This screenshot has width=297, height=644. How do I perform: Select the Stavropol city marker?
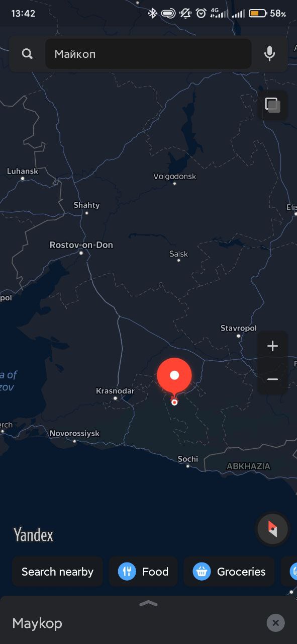(239, 336)
